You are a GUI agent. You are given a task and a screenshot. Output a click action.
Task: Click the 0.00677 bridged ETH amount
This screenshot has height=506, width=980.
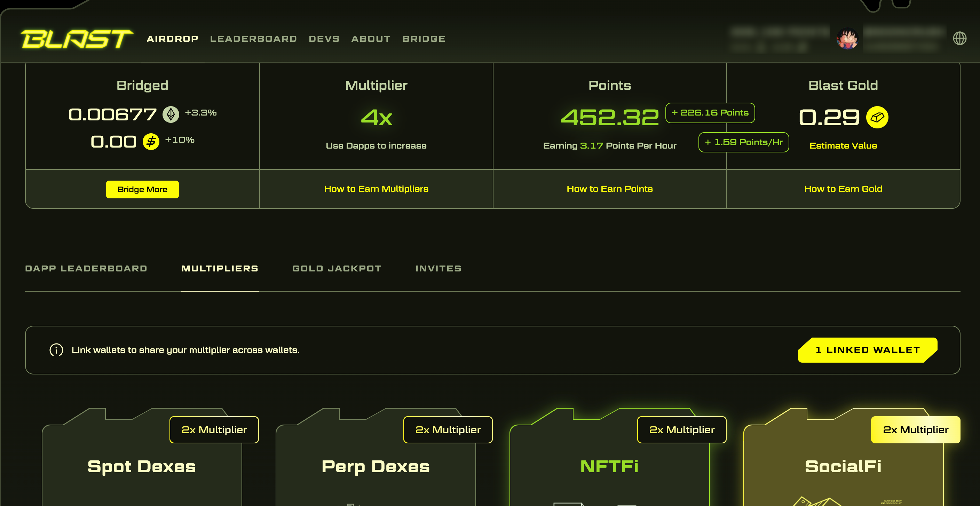coord(113,114)
